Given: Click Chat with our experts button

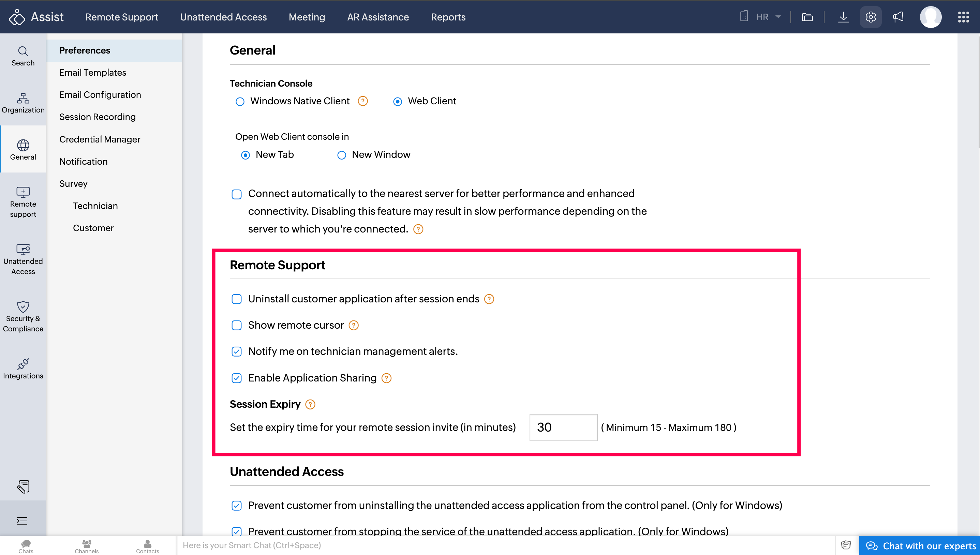Looking at the screenshot, I should (920, 545).
